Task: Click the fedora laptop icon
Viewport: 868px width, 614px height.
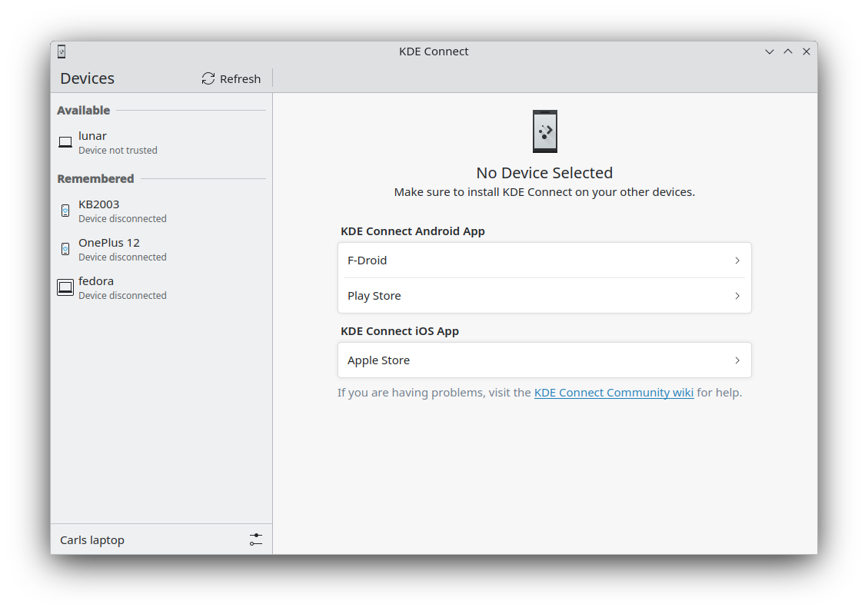Action: [x=65, y=287]
